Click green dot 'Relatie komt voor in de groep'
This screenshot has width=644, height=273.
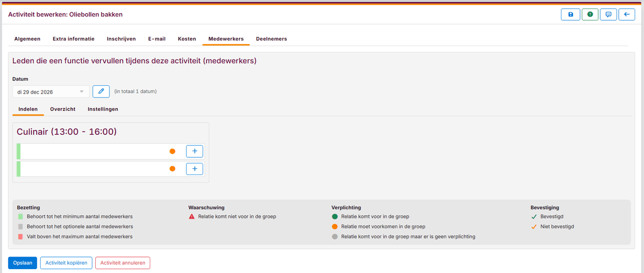[x=335, y=216]
